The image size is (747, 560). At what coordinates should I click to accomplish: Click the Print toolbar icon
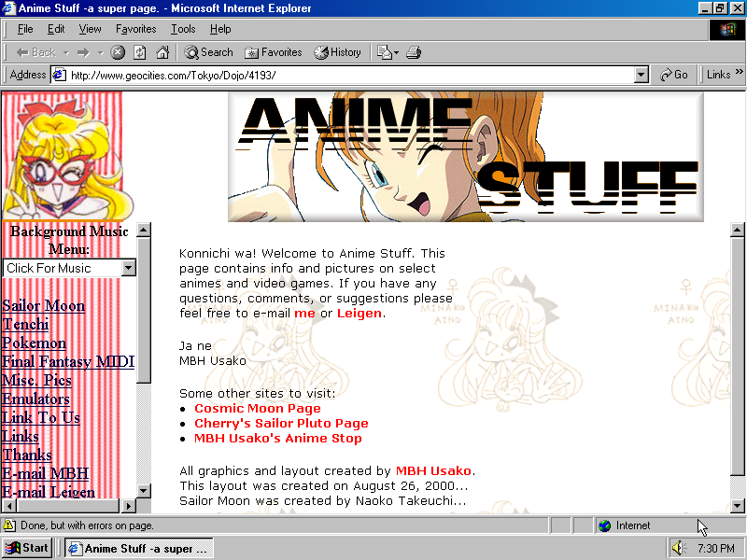414,52
